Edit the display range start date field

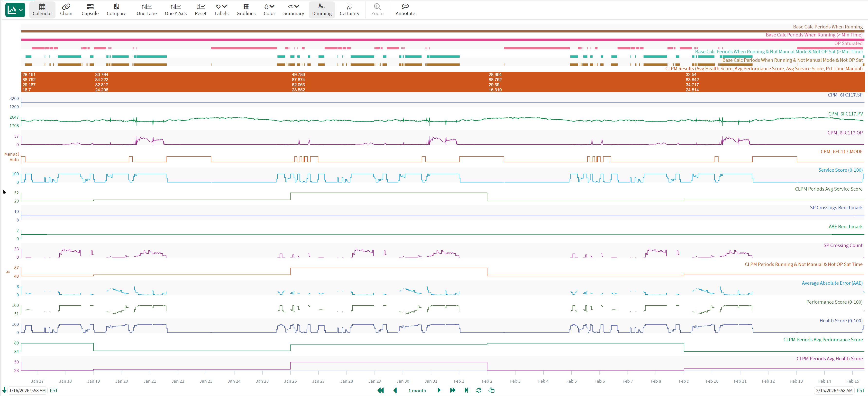coord(27,391)
